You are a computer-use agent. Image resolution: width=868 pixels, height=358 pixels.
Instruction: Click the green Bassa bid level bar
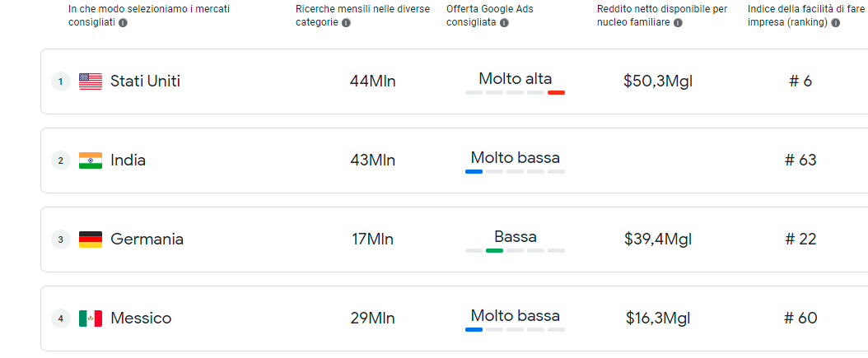[x=494, y=251]
